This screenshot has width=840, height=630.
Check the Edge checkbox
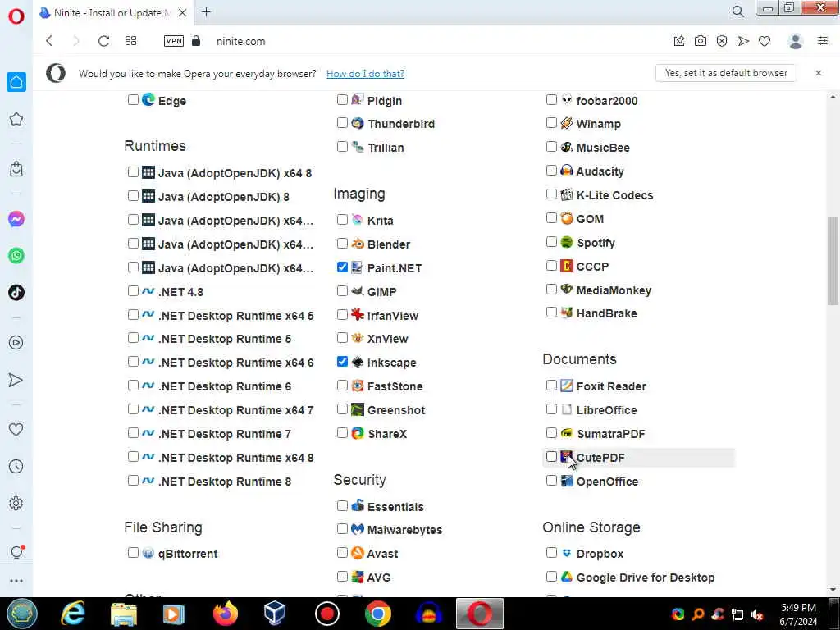coord(133,99)
